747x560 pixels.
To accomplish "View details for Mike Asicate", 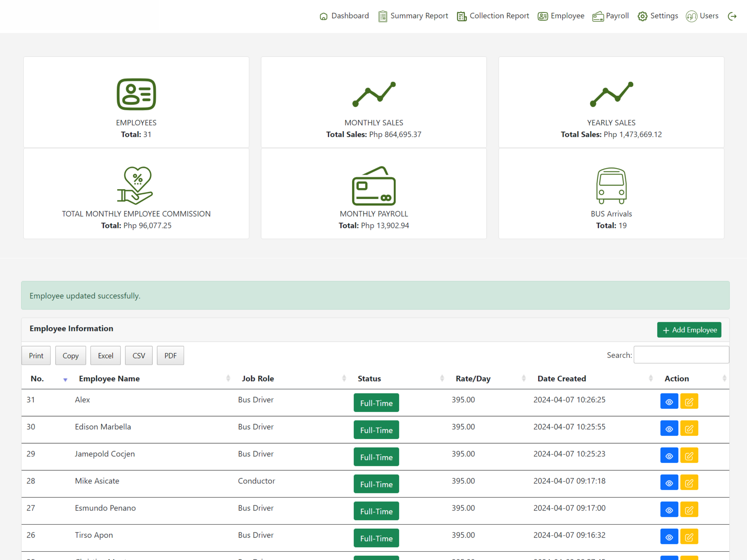I will 669,482.
